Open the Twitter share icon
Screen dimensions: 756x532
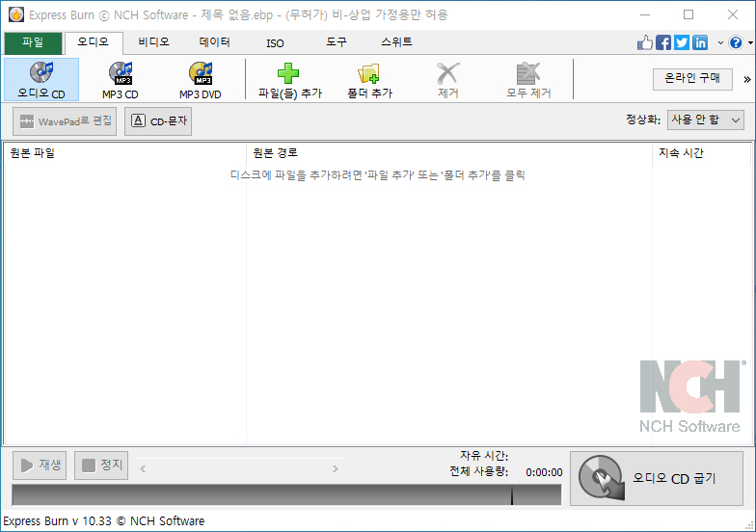[x=682, y=42]
